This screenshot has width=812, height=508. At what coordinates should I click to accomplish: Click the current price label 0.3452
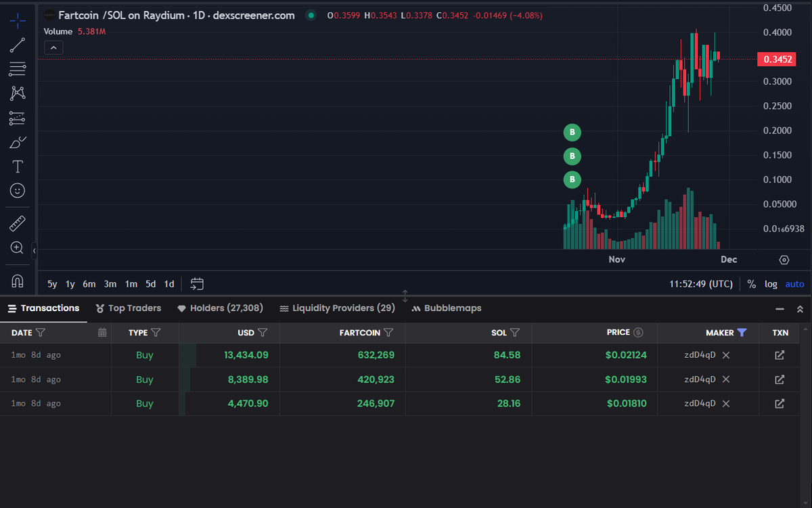[777, 60]
